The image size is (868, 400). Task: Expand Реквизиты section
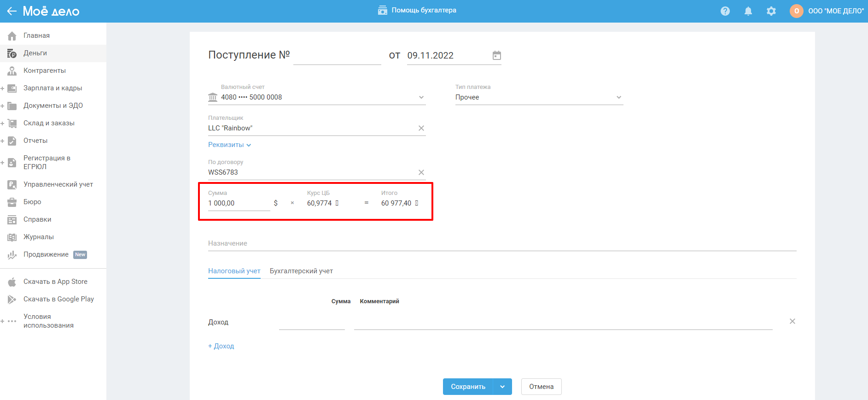point(229,145)
